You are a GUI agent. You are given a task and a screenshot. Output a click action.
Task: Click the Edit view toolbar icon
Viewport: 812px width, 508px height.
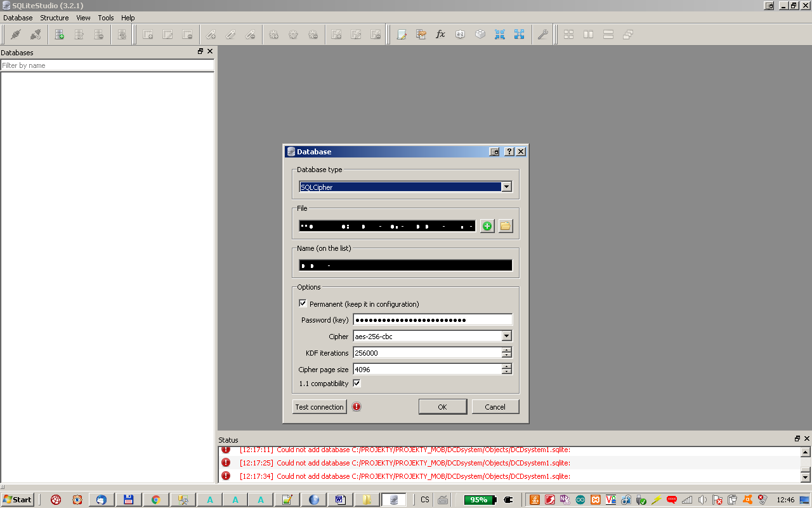[356, 34]
